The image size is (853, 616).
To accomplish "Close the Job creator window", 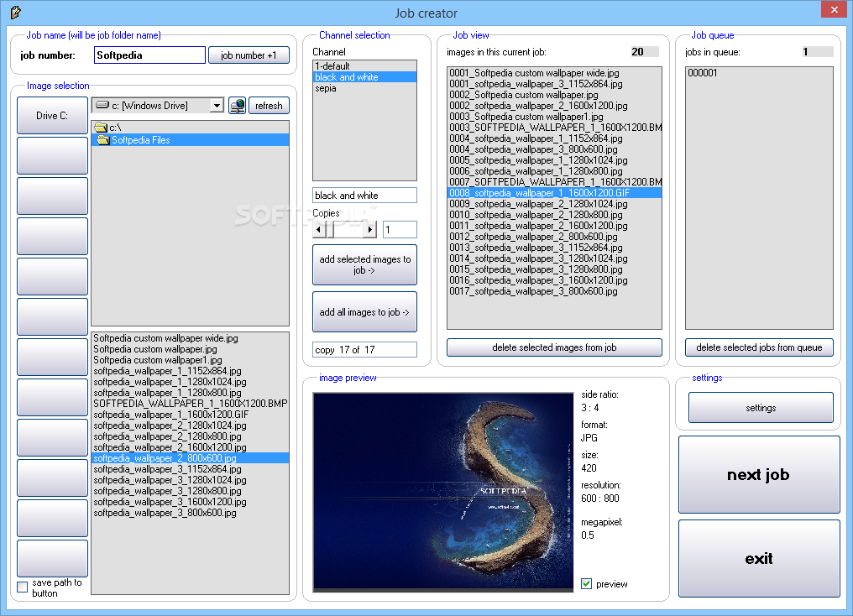I will pos(835,10).
